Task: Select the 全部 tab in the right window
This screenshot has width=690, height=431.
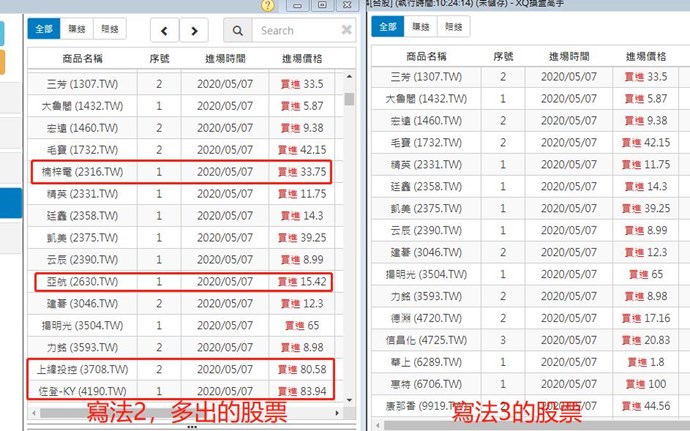Action: 388,26
